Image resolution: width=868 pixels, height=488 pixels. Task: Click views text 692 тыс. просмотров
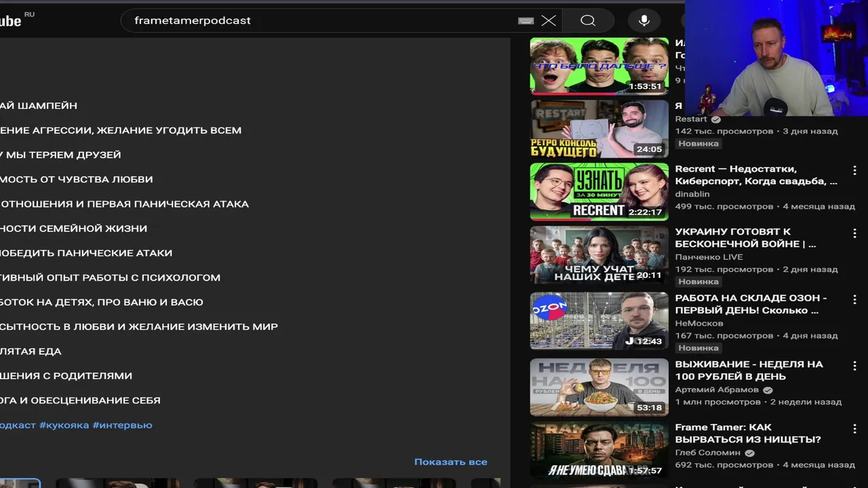pyautogui.click(x=724, y=465)
